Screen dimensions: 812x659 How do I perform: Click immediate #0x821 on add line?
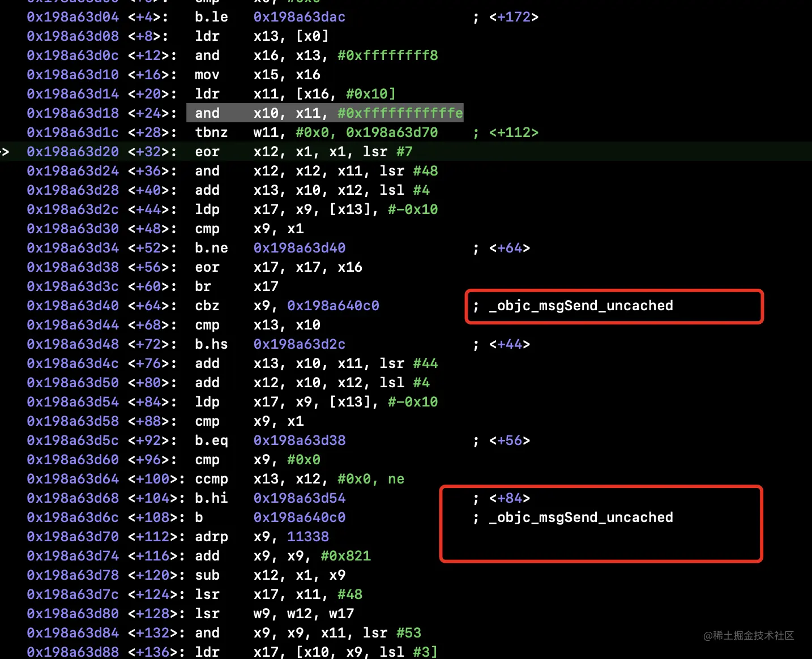coord(345,556)
